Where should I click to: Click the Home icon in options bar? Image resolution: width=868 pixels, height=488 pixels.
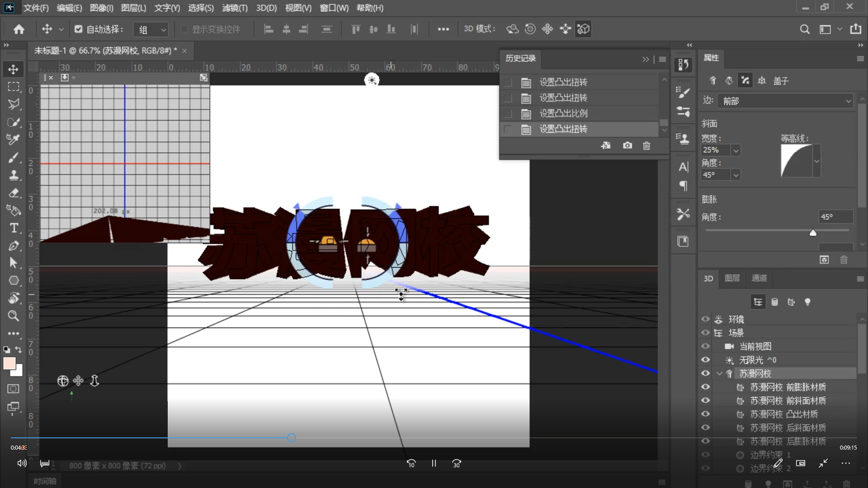tap(19, 29)
